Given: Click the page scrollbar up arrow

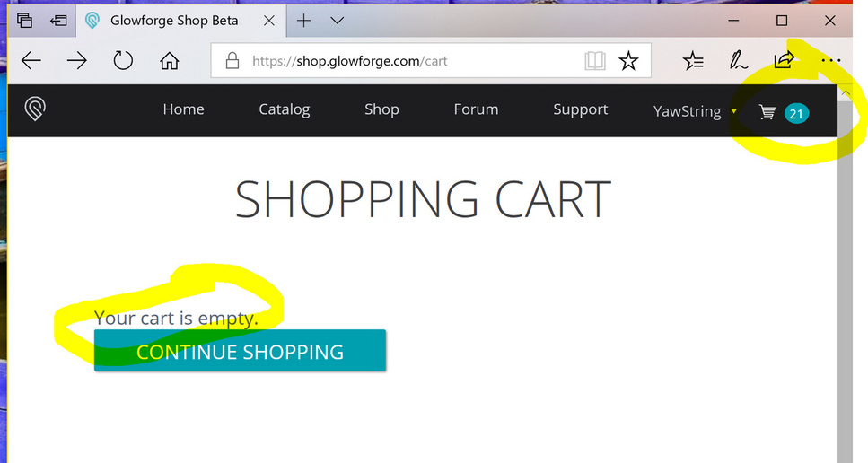Looking at the screenshot, I should [x=846, y=93].
